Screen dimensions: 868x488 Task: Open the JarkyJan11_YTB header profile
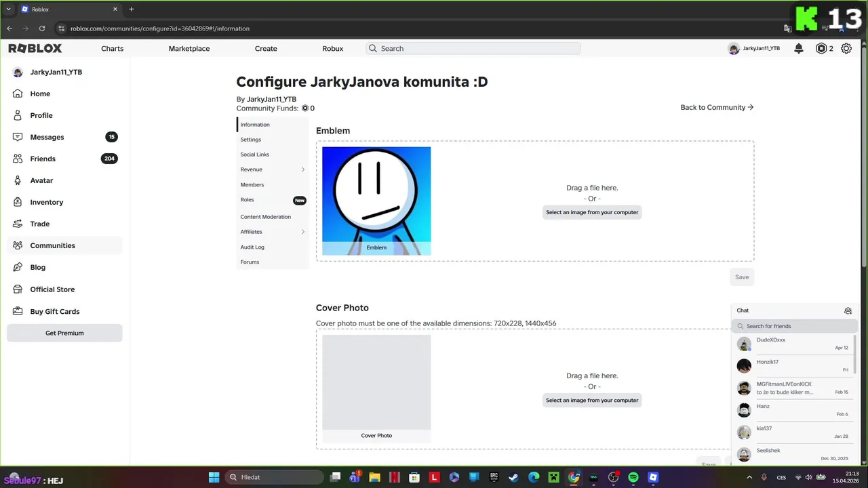(754, 49)
